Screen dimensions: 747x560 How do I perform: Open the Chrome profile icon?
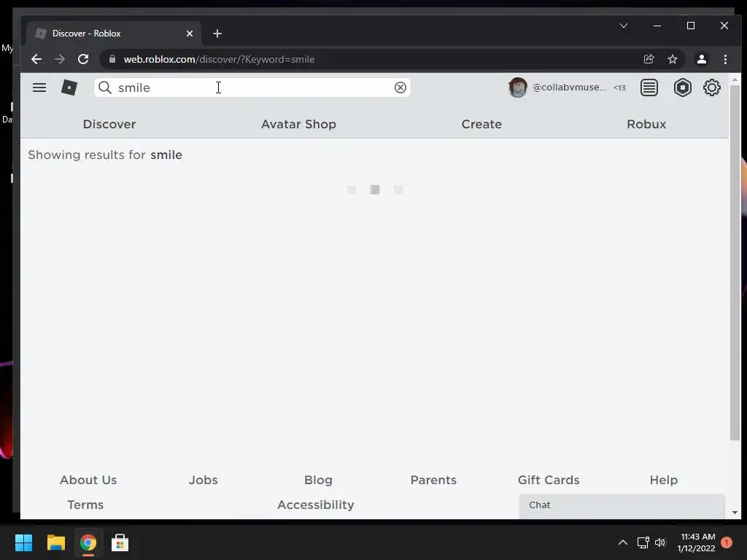pos(701,59)
